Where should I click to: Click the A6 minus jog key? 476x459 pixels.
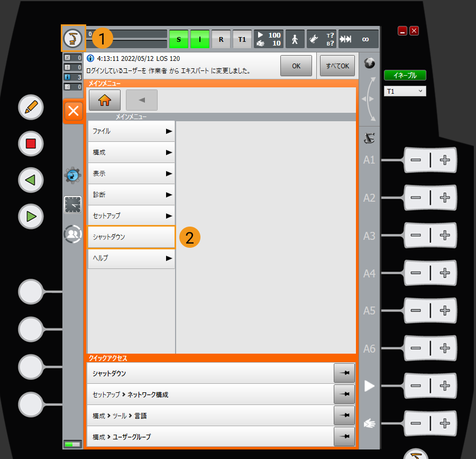416,348
